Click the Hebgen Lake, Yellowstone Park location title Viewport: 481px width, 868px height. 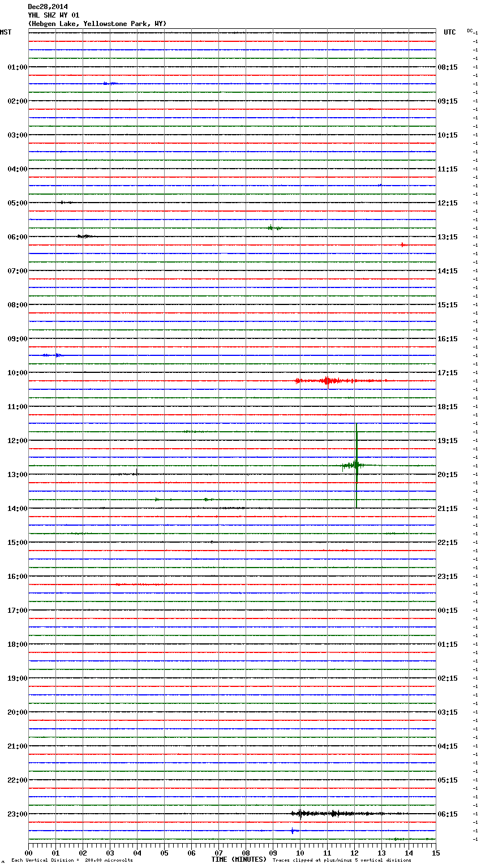(x=97, y=24)
